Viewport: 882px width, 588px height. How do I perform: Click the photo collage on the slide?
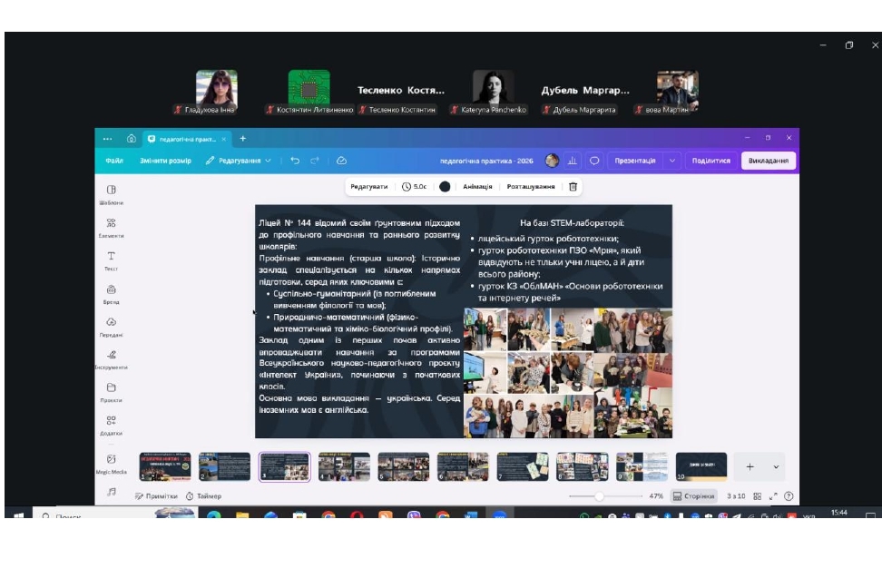[567, 373]
